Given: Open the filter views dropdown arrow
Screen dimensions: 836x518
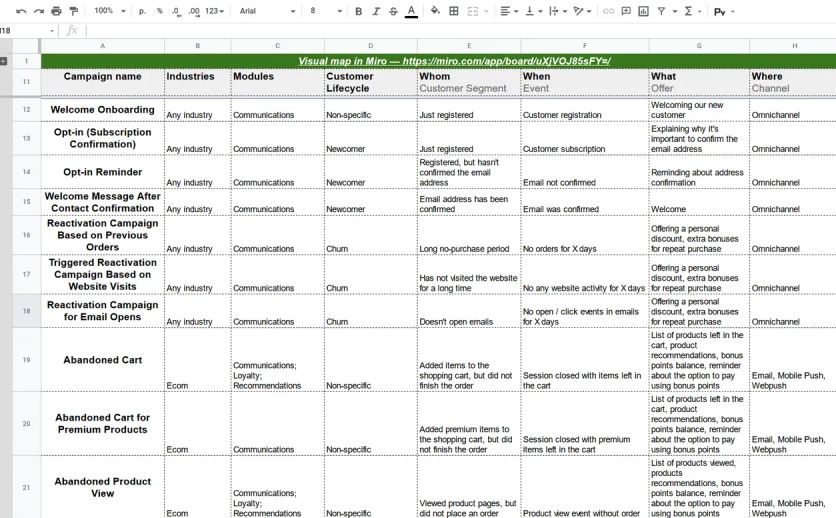Looking at the screenshot, I should (x=674, y=11).
